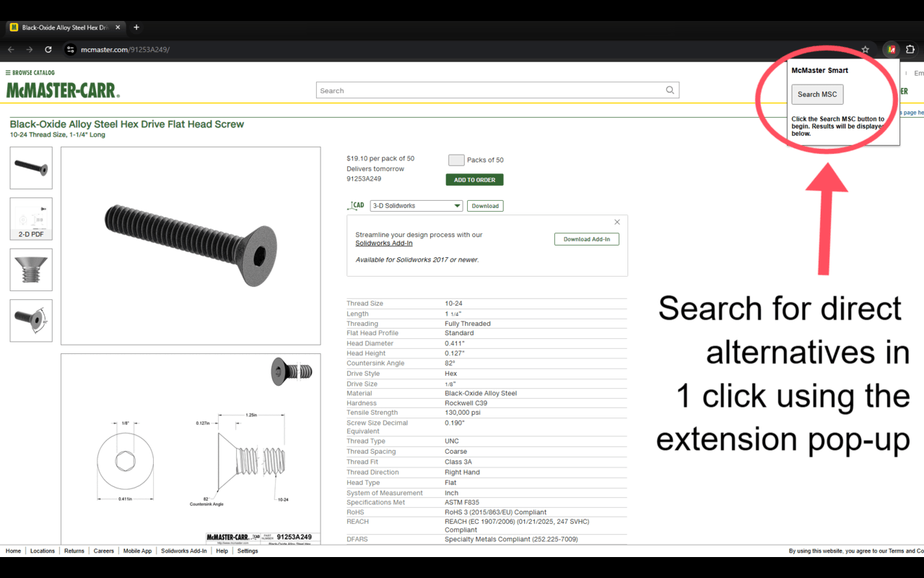Click the Delivers tomorrow text
The image size is (924, 578).
[375, 168]
